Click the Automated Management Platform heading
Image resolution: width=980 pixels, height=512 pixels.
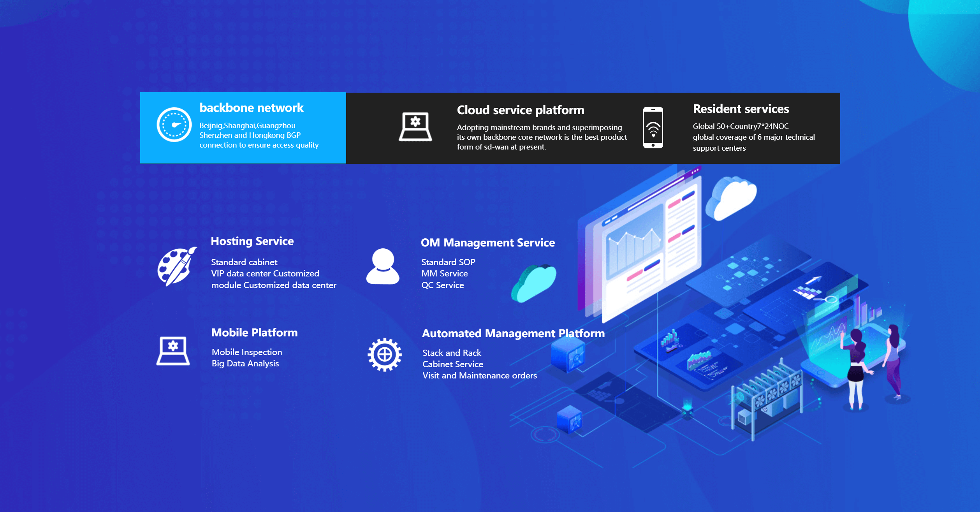click(513, 334)
